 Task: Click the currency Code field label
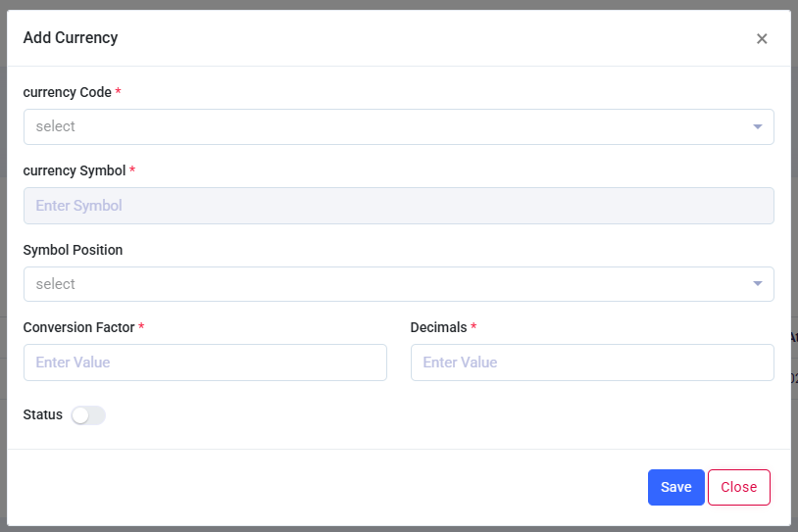pyautogui.click(x=67, y=92)
